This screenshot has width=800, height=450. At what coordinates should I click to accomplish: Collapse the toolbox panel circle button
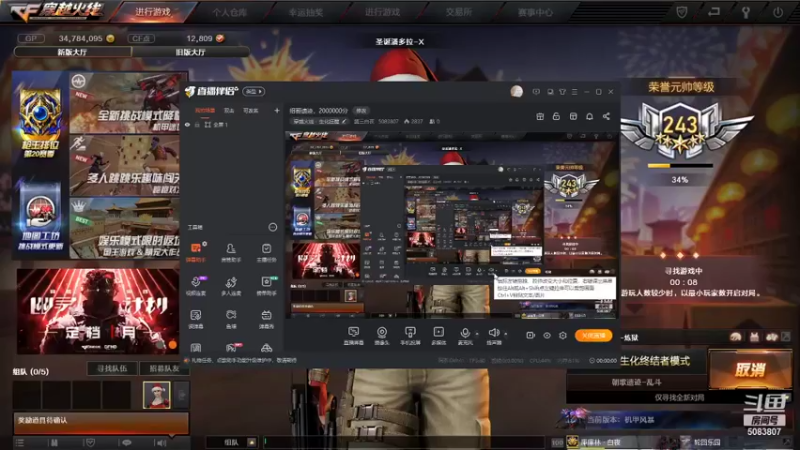click(x=272, y=227)
